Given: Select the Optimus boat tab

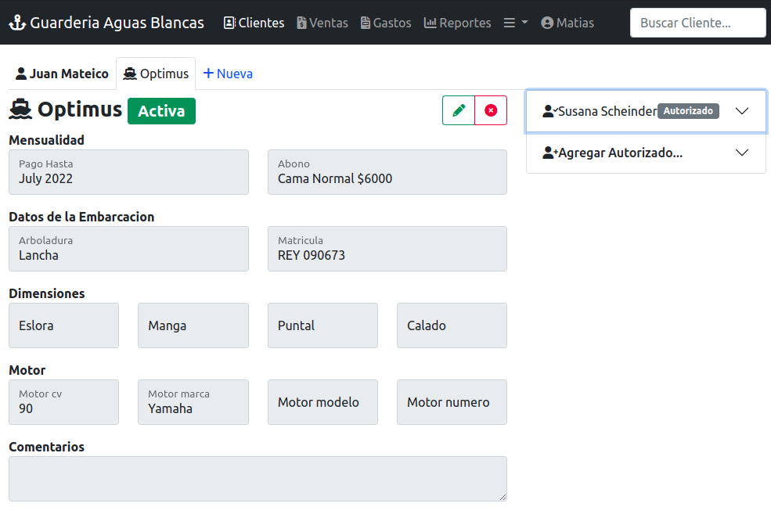Looking at the screenshot, I should pyautogui.click(x=156, y=74).
